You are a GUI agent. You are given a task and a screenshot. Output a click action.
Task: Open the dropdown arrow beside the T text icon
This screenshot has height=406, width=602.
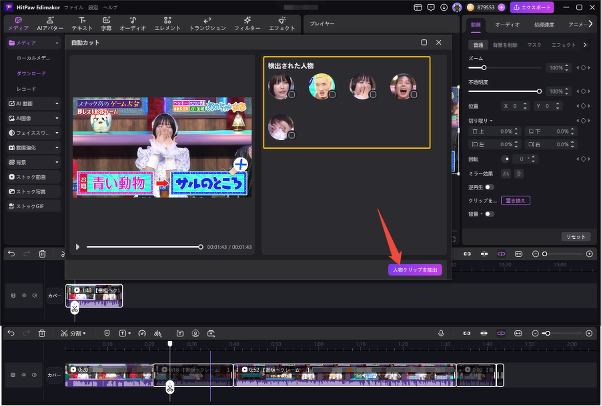129,333
